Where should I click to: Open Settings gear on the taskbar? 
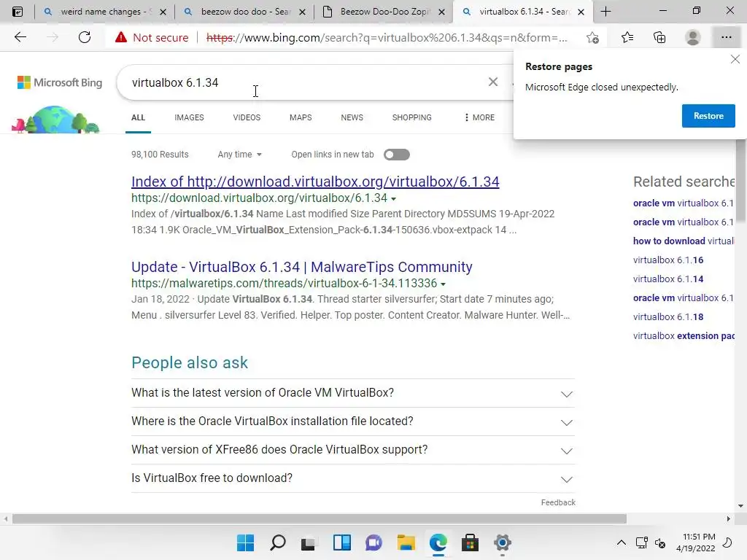pyautogui.click(x=502, y=542)
